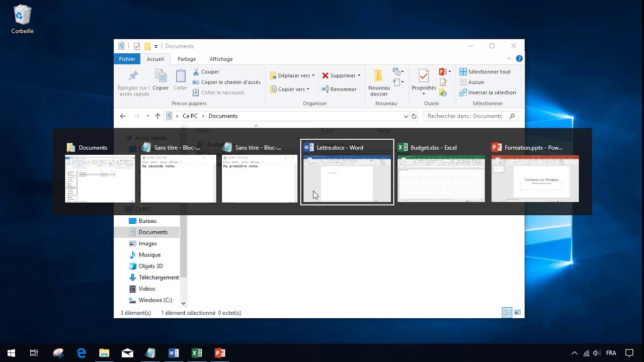Open the Corbeille desktop icon

pos(23,19)
